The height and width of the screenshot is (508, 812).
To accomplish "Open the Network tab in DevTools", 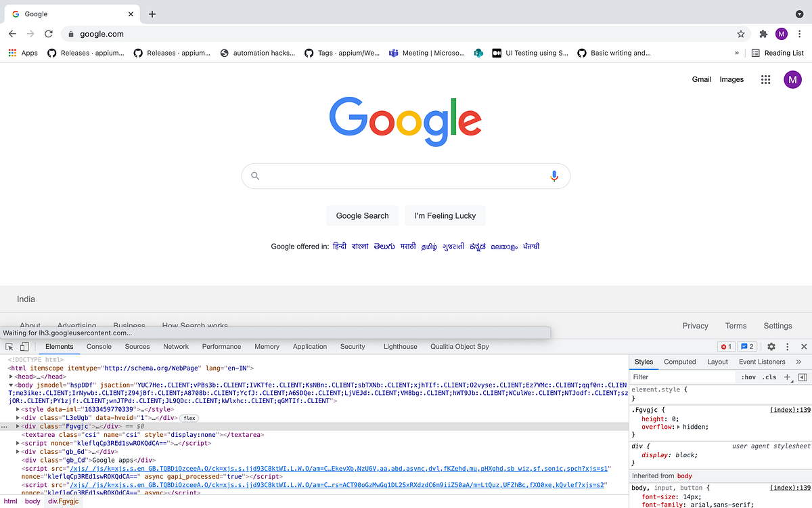I will (x=176, y=346).
